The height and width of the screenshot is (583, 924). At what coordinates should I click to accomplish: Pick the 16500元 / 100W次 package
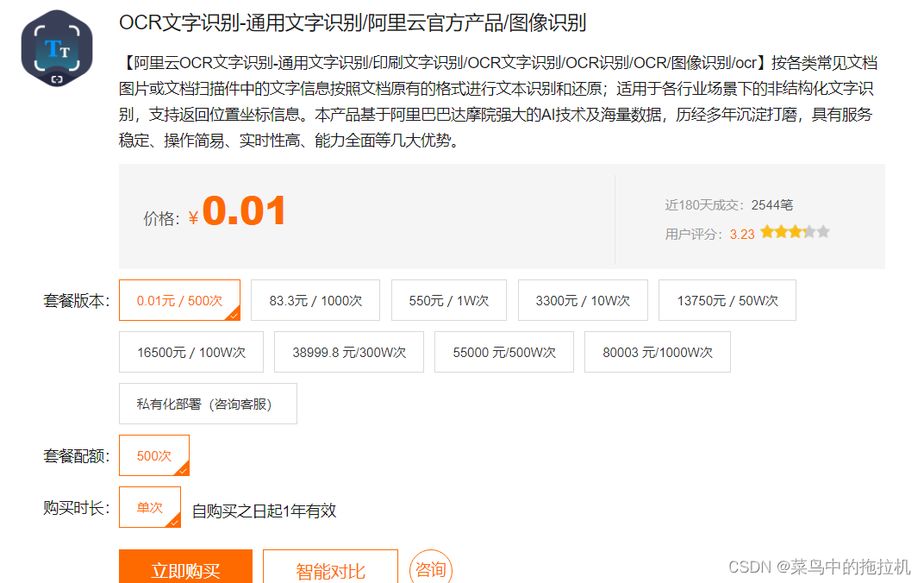(191, 352)
